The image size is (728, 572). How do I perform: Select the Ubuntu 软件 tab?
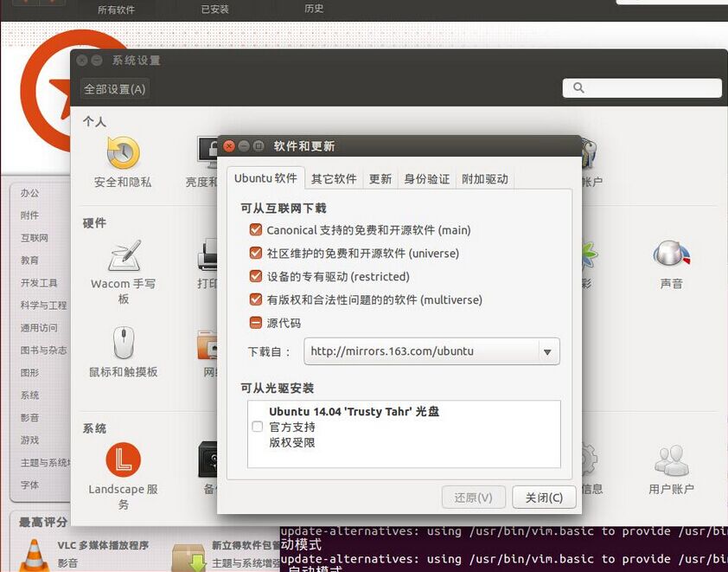pyautogui.click(x=265, y=178)
